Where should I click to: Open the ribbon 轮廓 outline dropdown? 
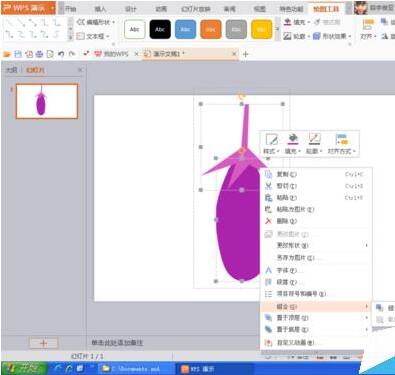click(297, 36)
